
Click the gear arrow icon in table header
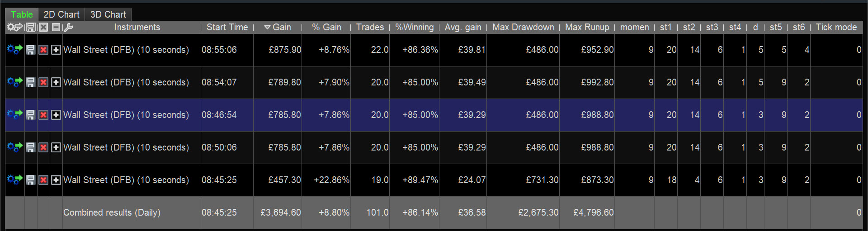14,28
